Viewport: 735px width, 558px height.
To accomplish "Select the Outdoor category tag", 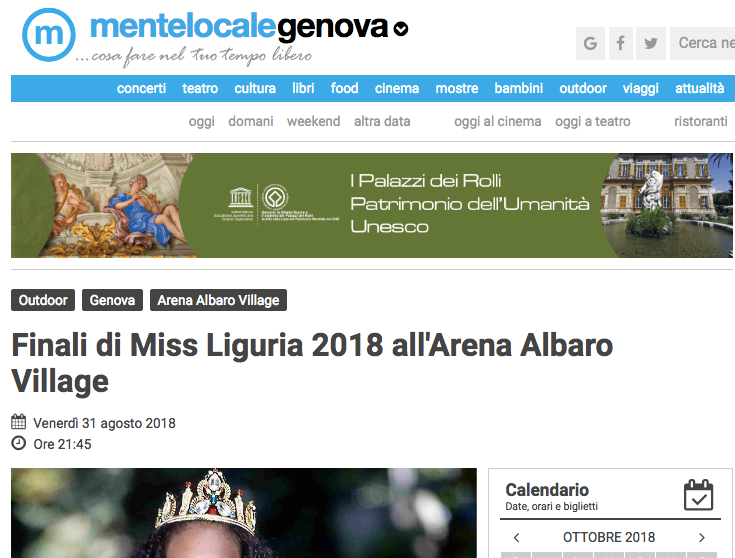I will pos(43,300).
